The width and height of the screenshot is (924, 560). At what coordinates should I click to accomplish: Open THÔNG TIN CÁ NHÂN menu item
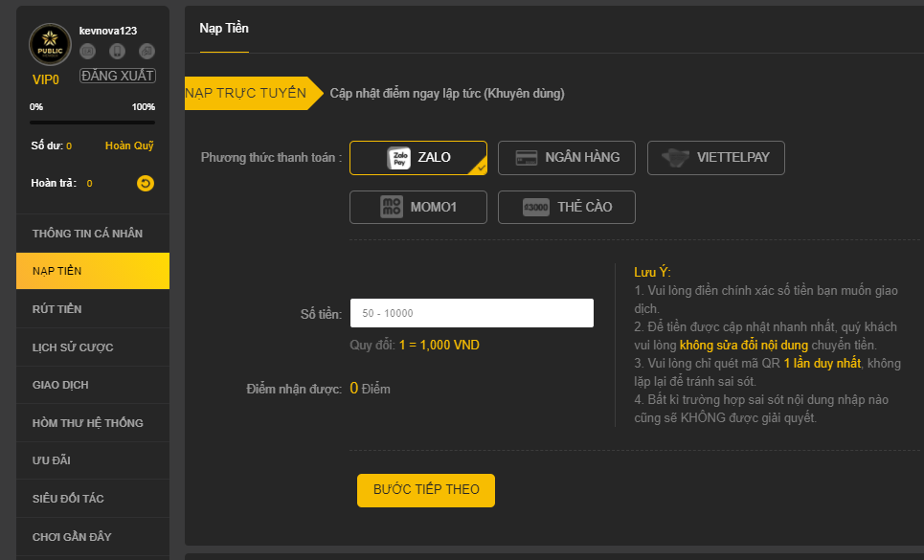pyautogui.click(x=93, y=234)
